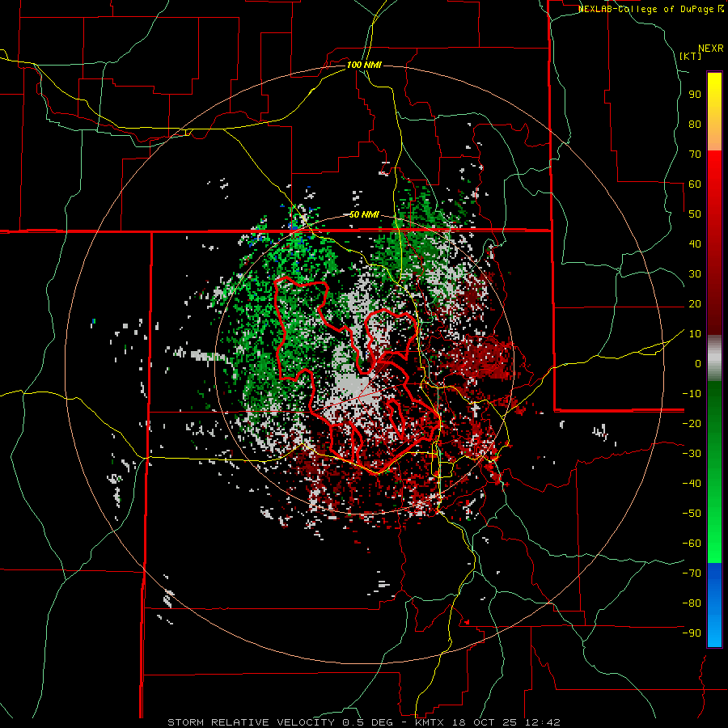Click the 80 value on the velocity scale
Viewport: 728px width, 728px height.
(x=695, y=124)
